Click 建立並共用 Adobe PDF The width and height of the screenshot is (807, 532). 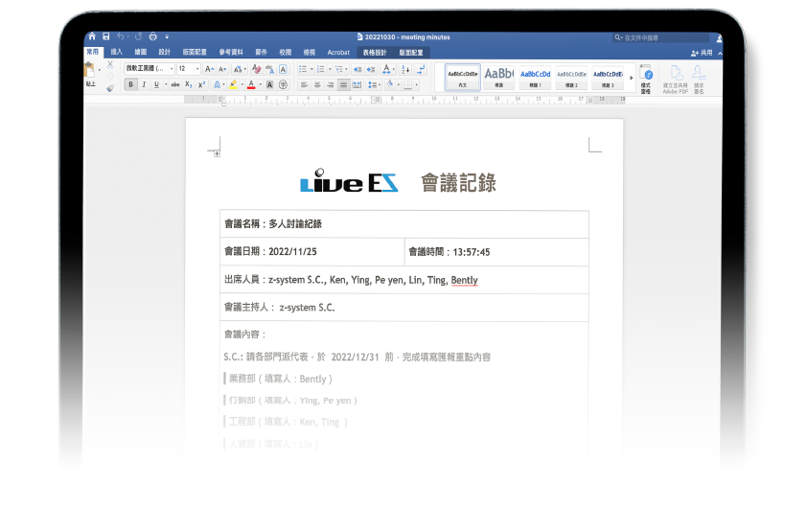click(x=676, y=80)
